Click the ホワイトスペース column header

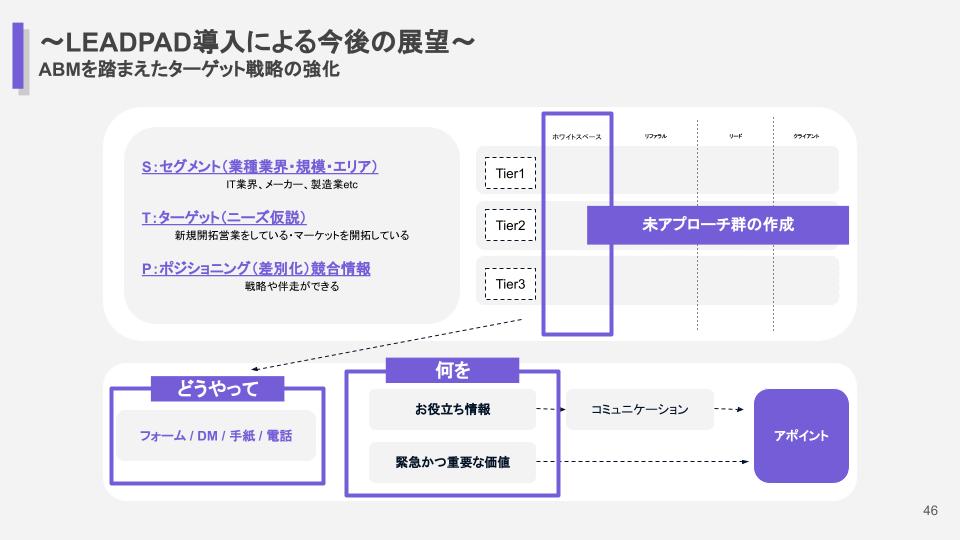pos(577,137)
